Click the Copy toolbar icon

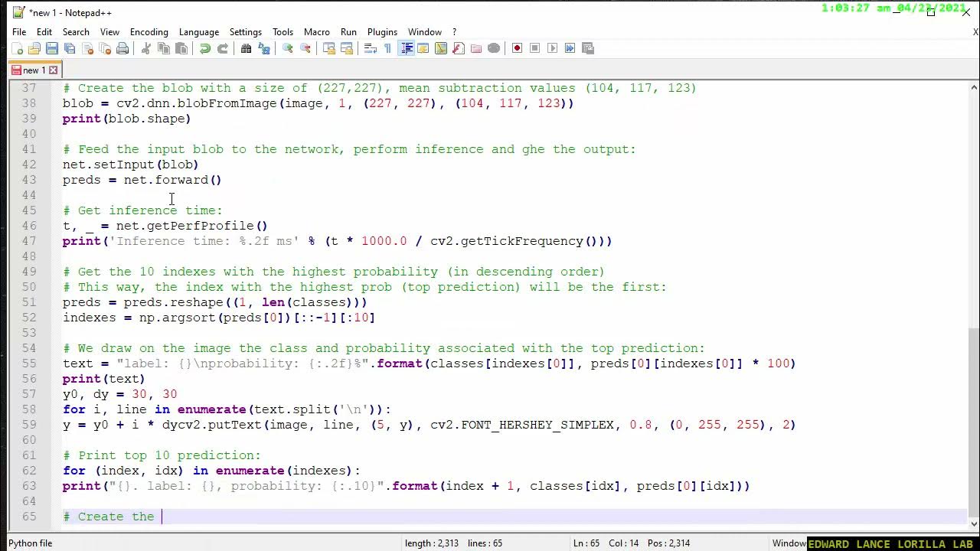point(164,48)
